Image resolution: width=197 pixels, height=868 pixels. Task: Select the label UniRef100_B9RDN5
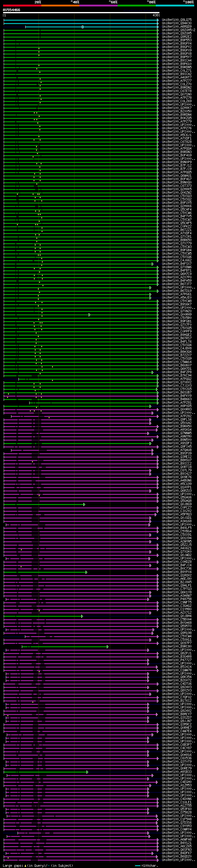176,67
